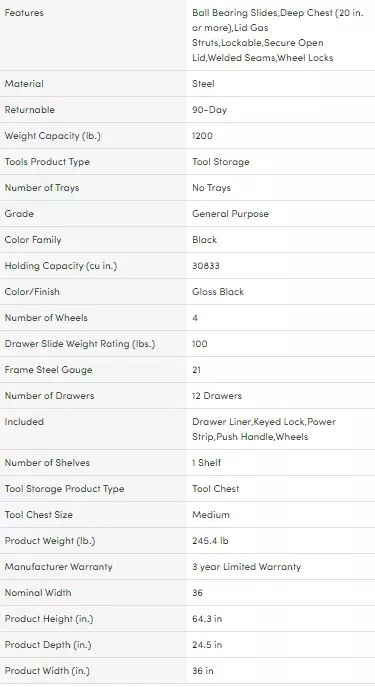Select Weight Capacity value 1200
This screenshot has height=687, width=375.
[202, 136]
